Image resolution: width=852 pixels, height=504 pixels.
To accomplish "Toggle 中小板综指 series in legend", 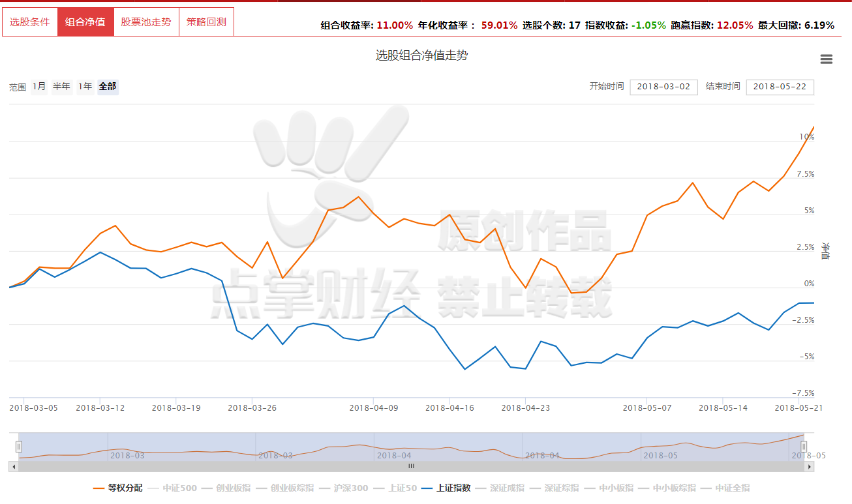I will [x=669, y=488].
